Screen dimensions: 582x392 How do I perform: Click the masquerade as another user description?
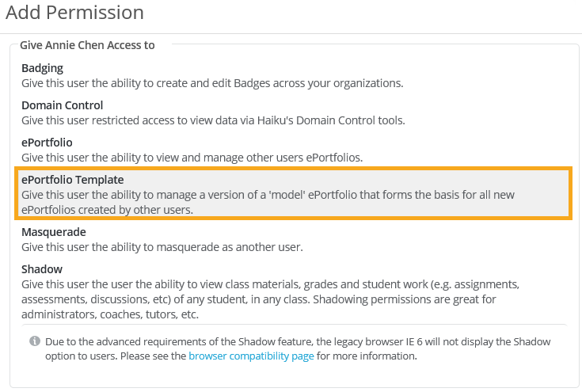click(x=162, y=247)
